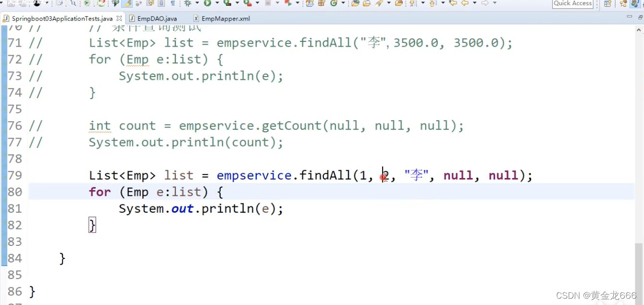Viewport: 644px width, 305px height.
Task: Click the Forward navigation arrow
Action: click(485, 3)
